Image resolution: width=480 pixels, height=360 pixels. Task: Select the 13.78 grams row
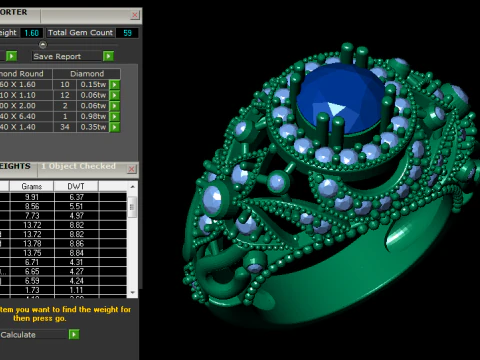coord(63,244)
